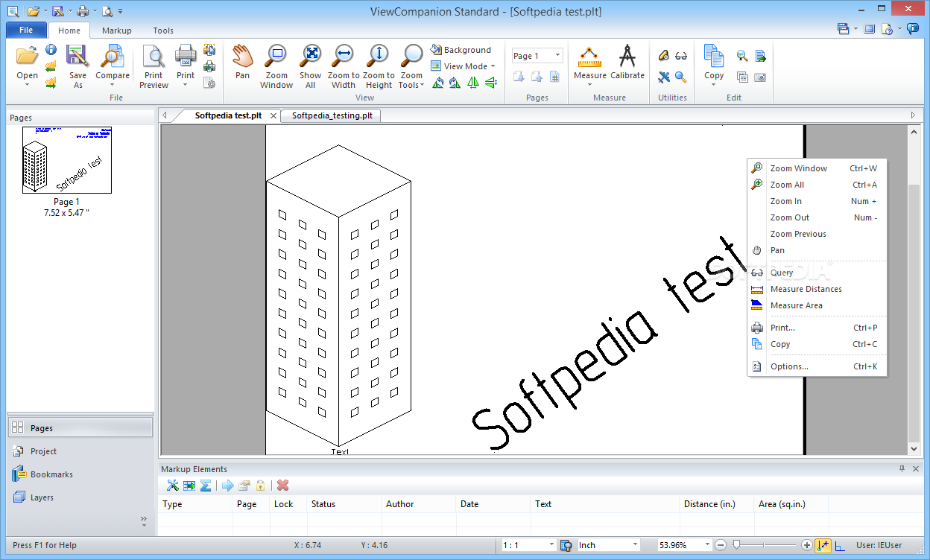Screen dimensions: 930x560
Task: Click the Calibrate compass icon
Action: point(627,62)
